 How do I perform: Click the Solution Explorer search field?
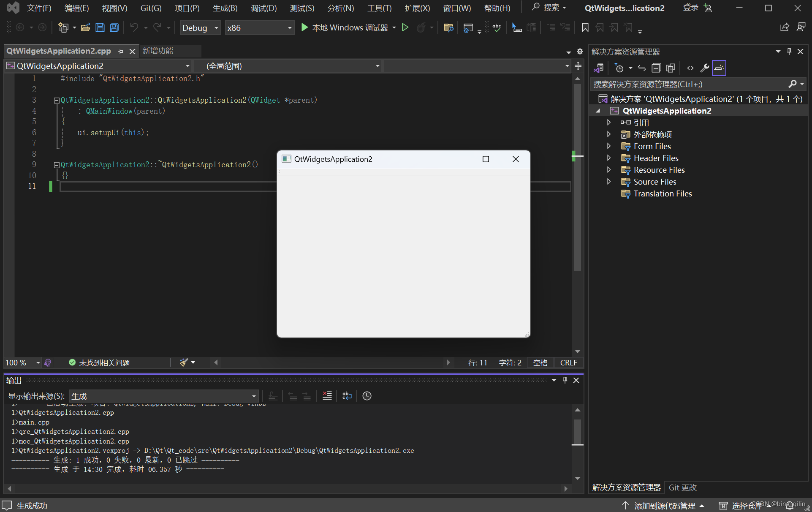click(688, 84)
